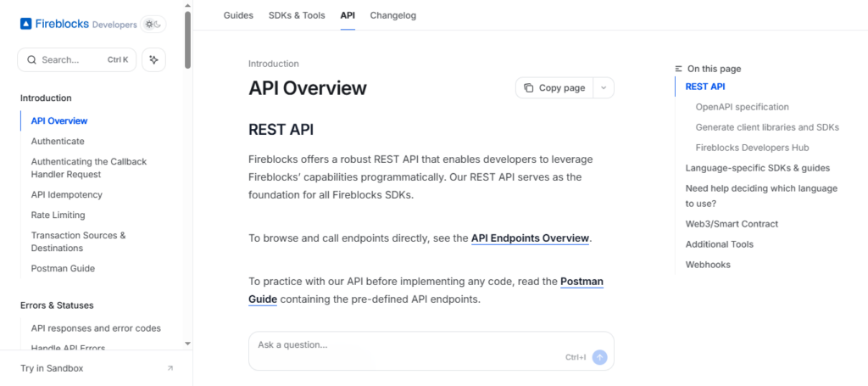Jump to Need help deciding which language
This screenshot has width=868, height=386.
pos(761,196)
